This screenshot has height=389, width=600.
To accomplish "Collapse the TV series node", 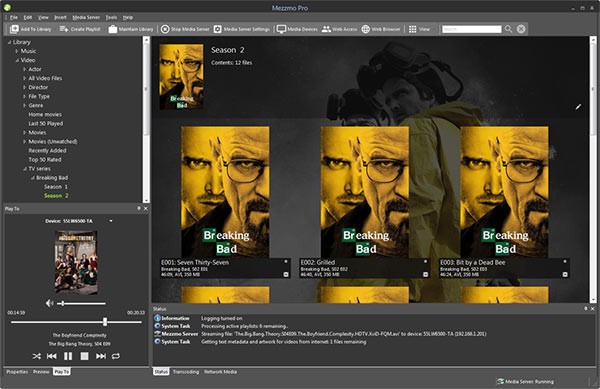I will point(24,169).
